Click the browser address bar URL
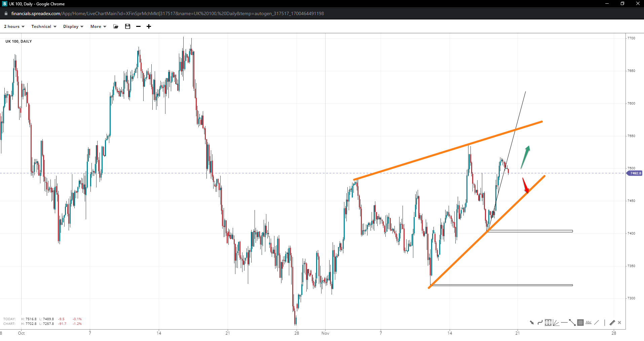The height and width of the screenshot is (341, 644). (x=167, y=13)
